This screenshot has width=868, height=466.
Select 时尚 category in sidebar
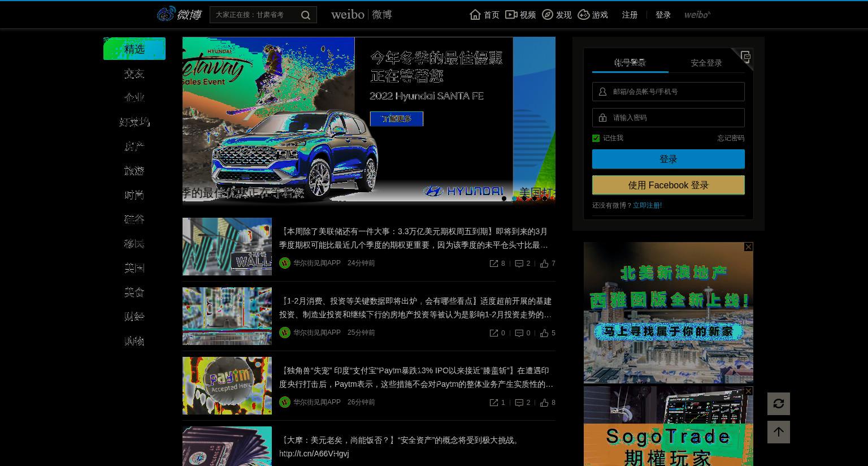pyautogui.click(x=134, y=195)
